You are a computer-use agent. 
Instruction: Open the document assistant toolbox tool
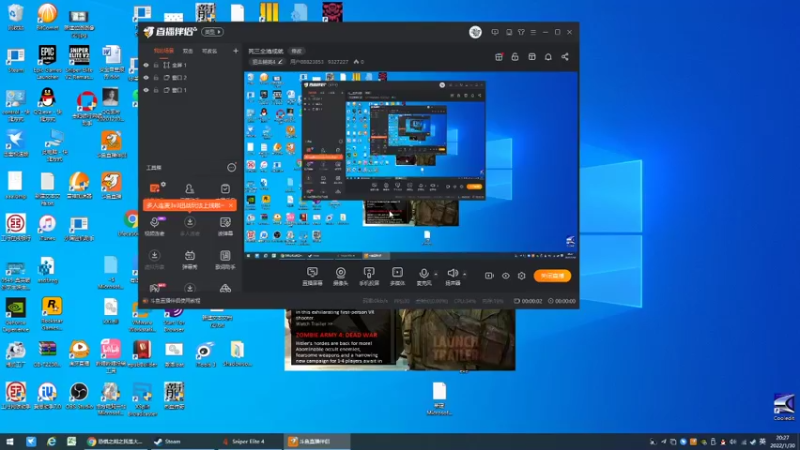click(225, 259)
